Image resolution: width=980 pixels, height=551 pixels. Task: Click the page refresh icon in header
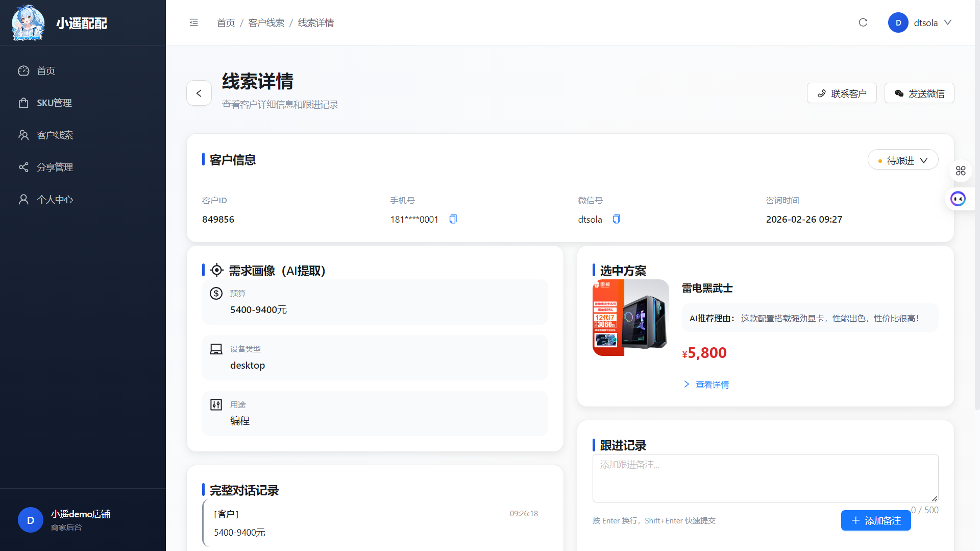click(x=863, y=22)
